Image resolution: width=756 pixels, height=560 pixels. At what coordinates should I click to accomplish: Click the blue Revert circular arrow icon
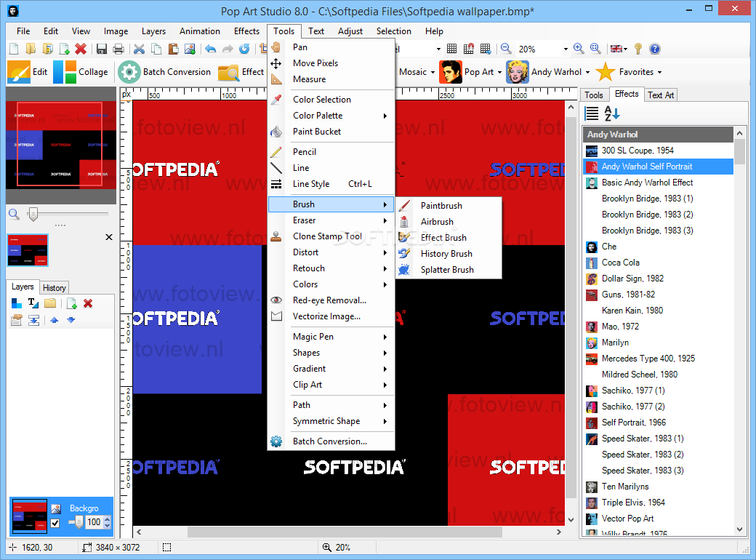244,49
